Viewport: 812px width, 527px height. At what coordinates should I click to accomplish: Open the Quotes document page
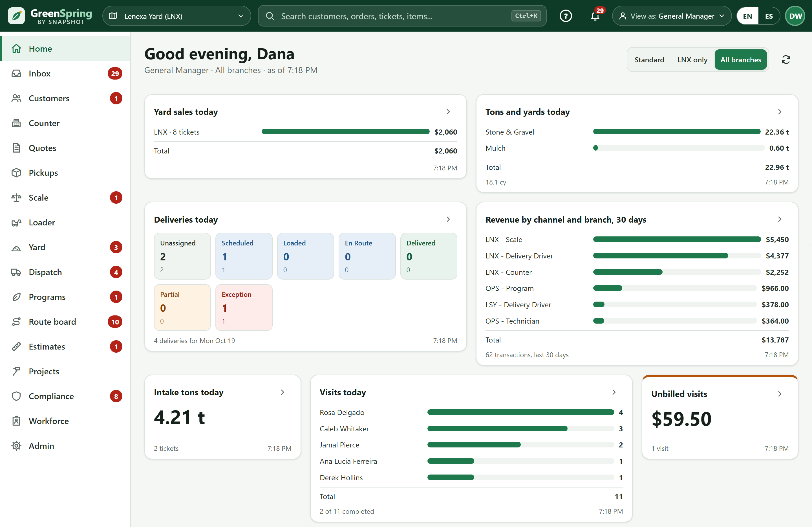[65, 148]
